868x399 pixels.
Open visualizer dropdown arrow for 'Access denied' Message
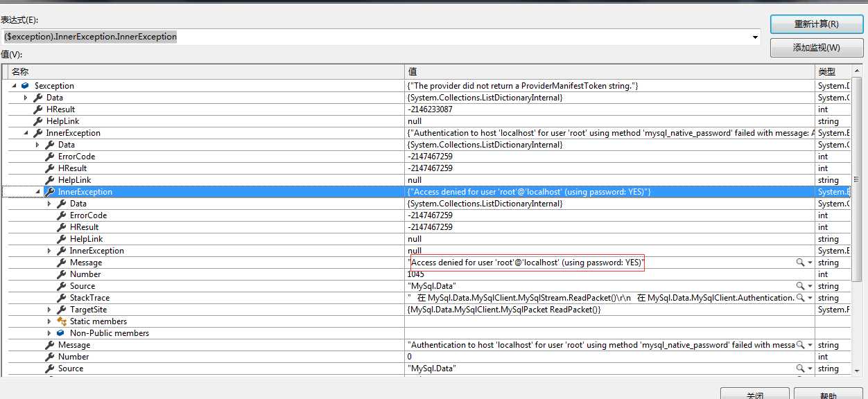tap(810, 263)
